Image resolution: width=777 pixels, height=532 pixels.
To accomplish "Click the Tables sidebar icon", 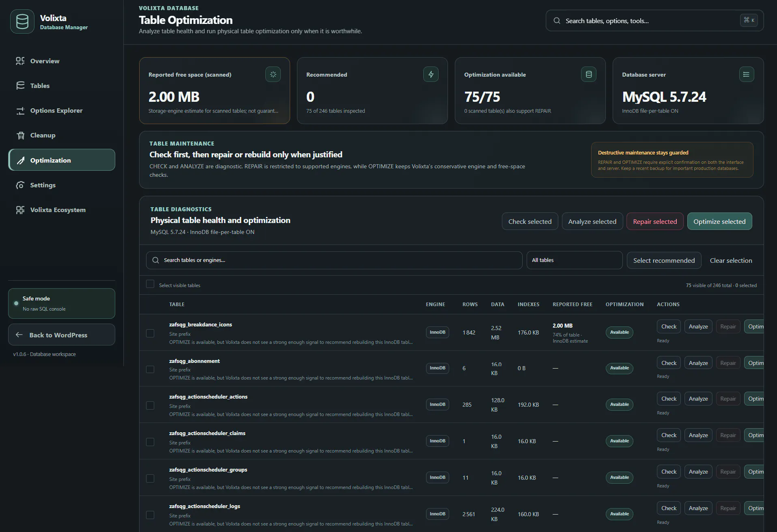I will [20, 86].
